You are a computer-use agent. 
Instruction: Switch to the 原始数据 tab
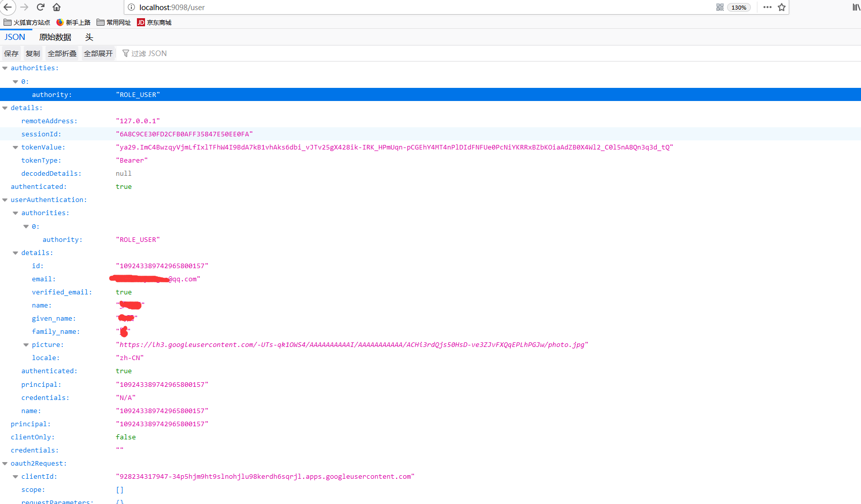point(56,37)
